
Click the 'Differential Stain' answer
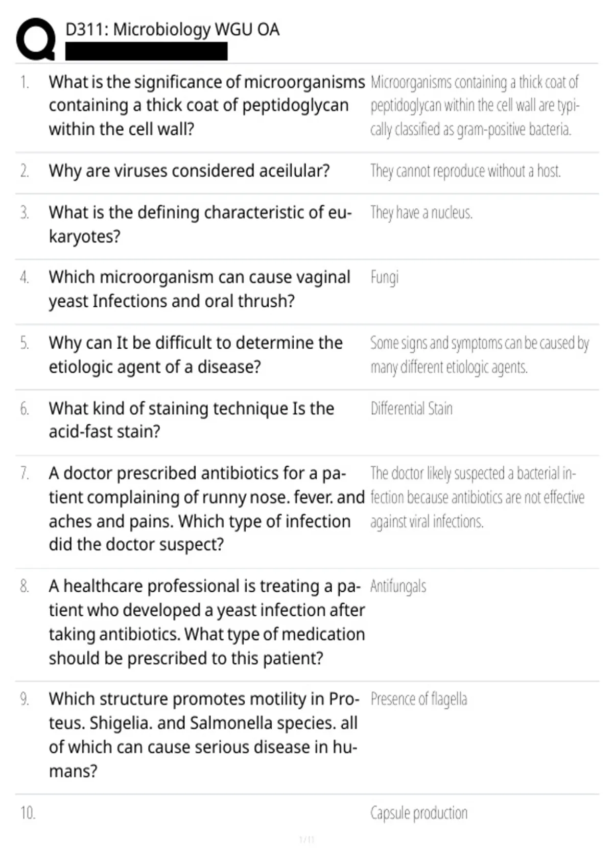[x=412, y=408]
